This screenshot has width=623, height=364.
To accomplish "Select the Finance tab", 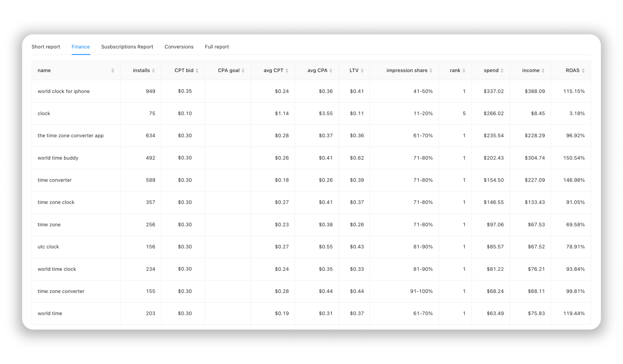I will point(81,47).
